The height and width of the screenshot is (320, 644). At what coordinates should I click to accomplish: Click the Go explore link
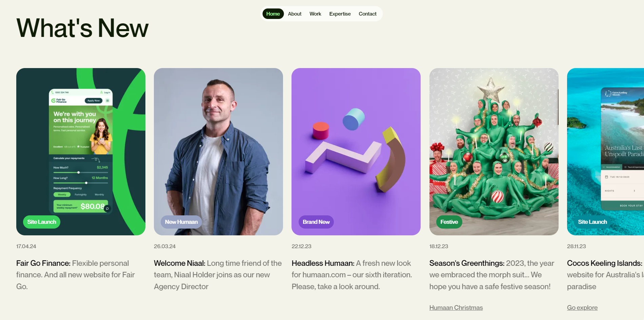click(582, 307)
